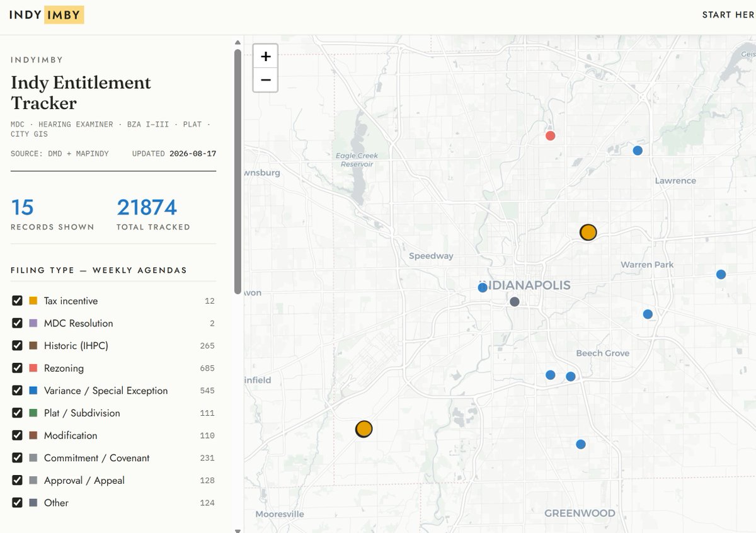Click the Lawrence map label
The height and width of the screenshot is (533, 756).
click(675, 181)
